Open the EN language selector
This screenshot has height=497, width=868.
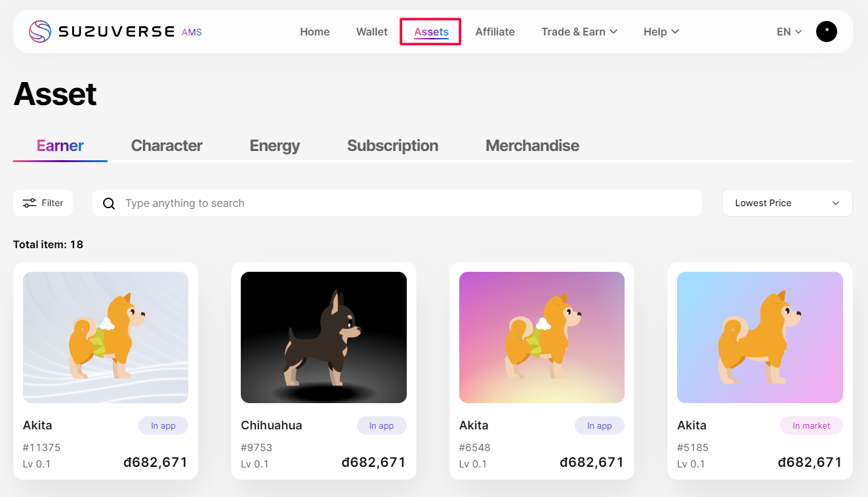[789, 31]
